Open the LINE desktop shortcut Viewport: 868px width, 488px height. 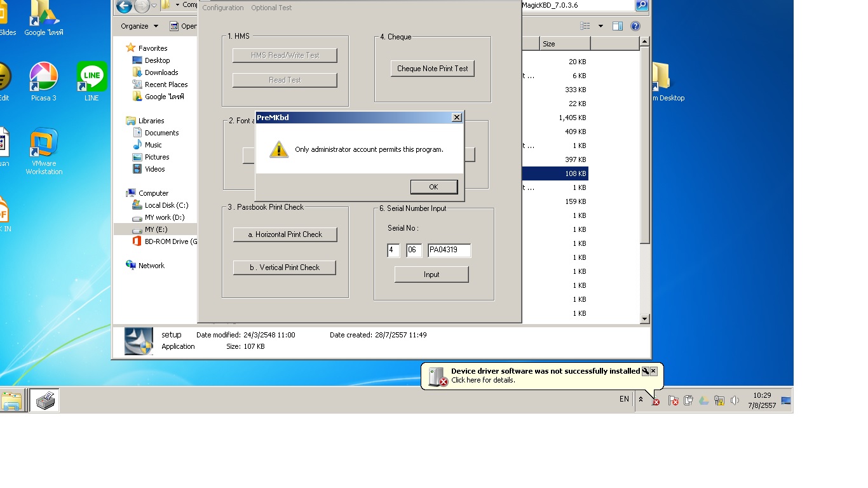(92, 81)
